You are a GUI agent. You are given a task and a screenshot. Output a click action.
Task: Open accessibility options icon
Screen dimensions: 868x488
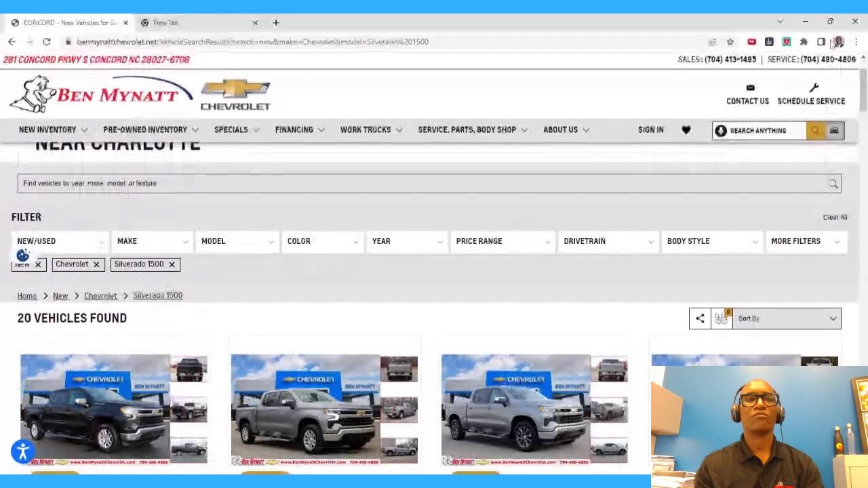click(x=22, y=451)
